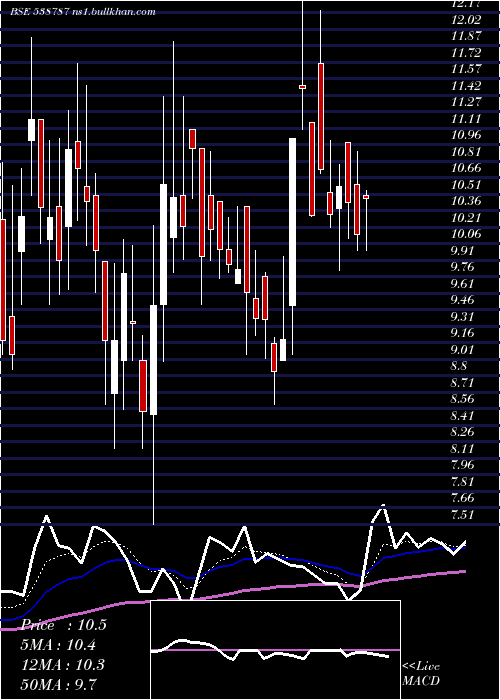Click the 11.27 price axis label
This screenshot has height=700, width=500.
(x=466, y=102)
